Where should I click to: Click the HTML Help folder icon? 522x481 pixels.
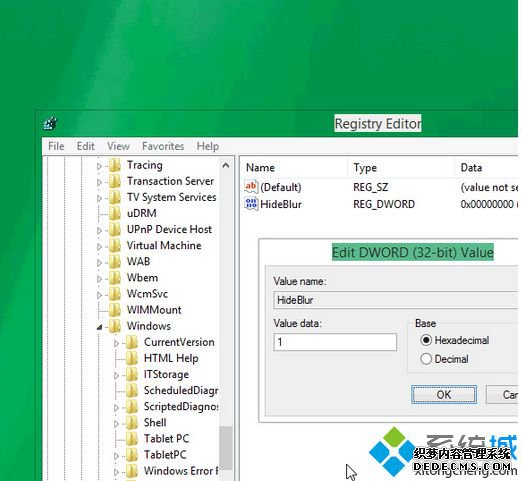pyautogui.click(x=132, y=358)
